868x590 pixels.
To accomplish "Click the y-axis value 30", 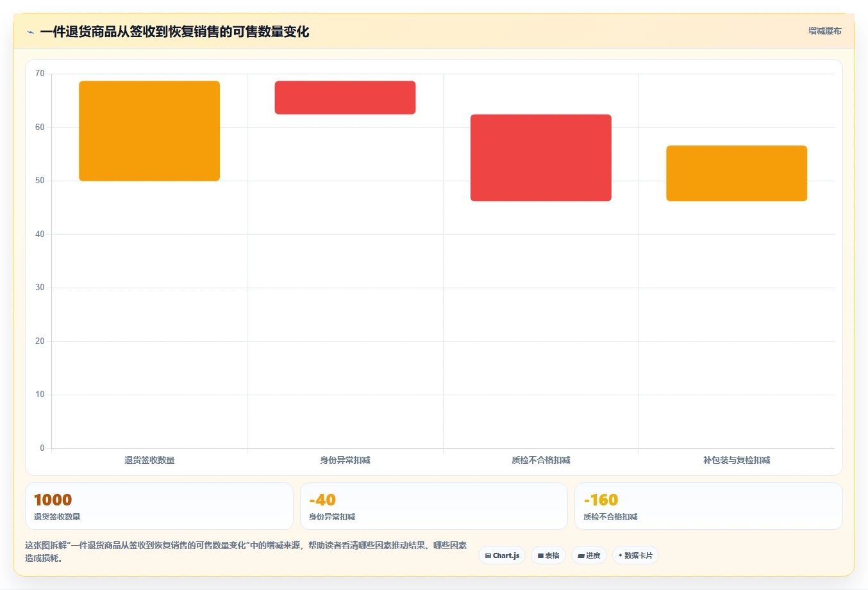I will (x=40, y=288).
